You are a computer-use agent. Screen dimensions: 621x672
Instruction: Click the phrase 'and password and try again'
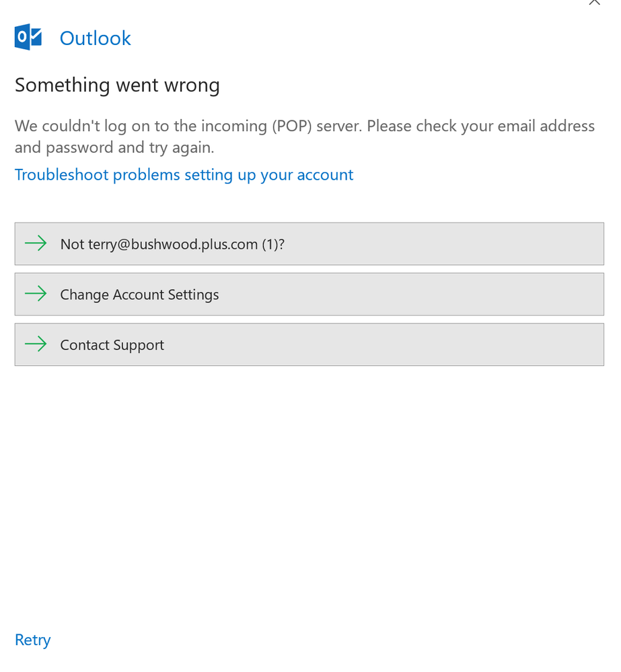pos(114,147)
